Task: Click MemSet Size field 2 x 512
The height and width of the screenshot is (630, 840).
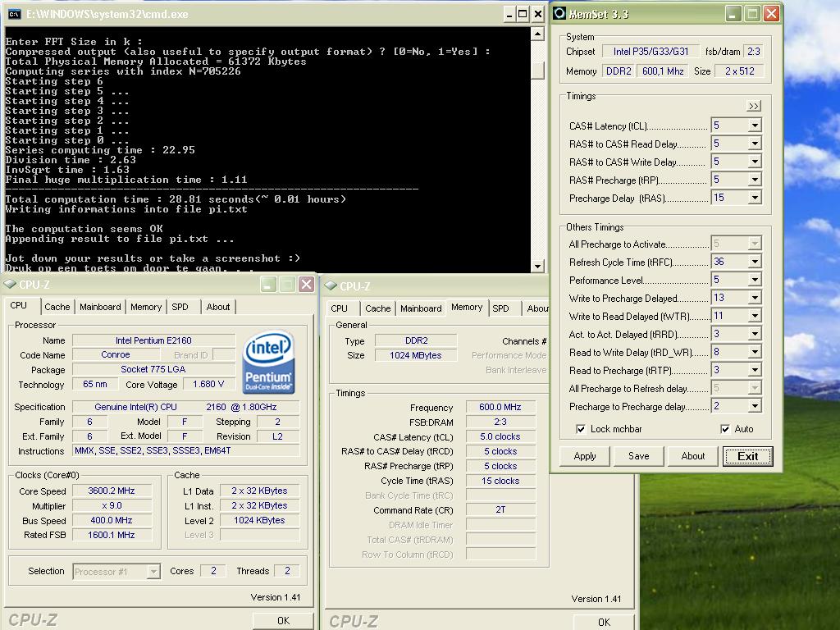Action: pyautogui.click(x=740, y=71)
